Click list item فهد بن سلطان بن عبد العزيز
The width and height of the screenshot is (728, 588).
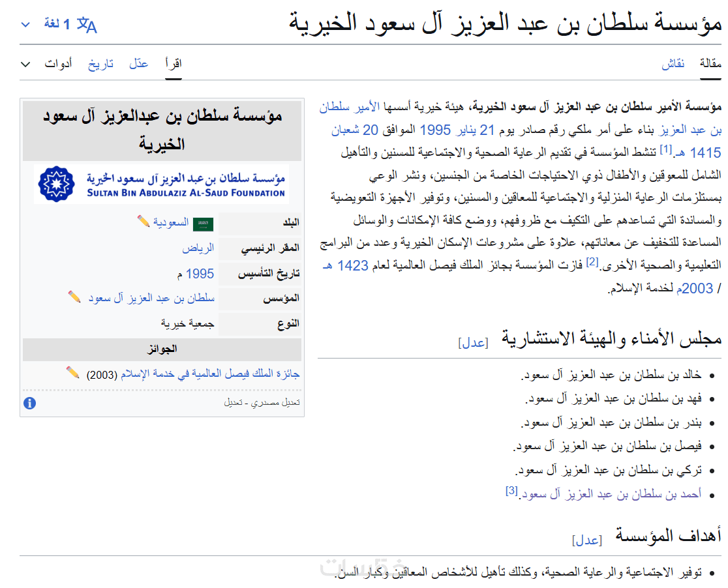(613, 399)
